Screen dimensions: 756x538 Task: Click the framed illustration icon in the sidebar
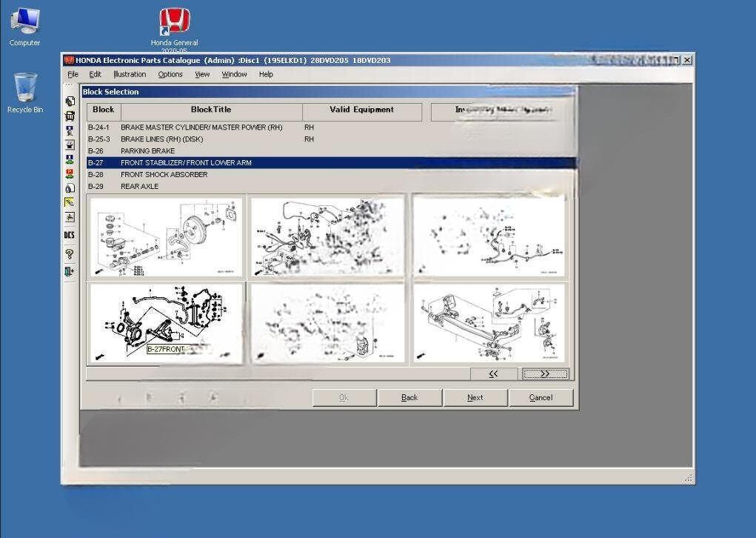(x=70, y=217)
